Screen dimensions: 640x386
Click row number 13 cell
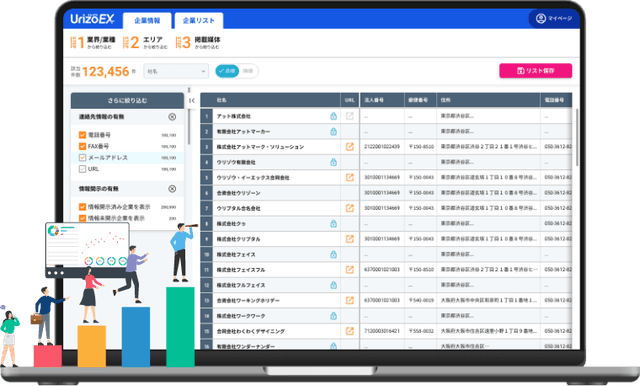(x=207, y=301)
